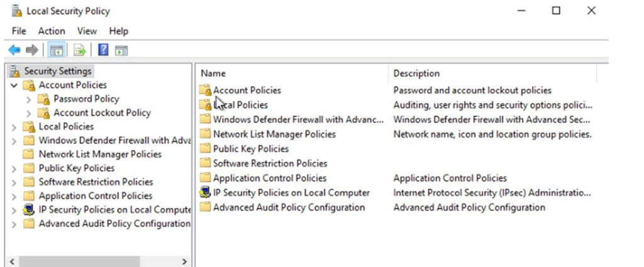
Task: Minimize the Local Security Policy window
Action: (521, 11)
